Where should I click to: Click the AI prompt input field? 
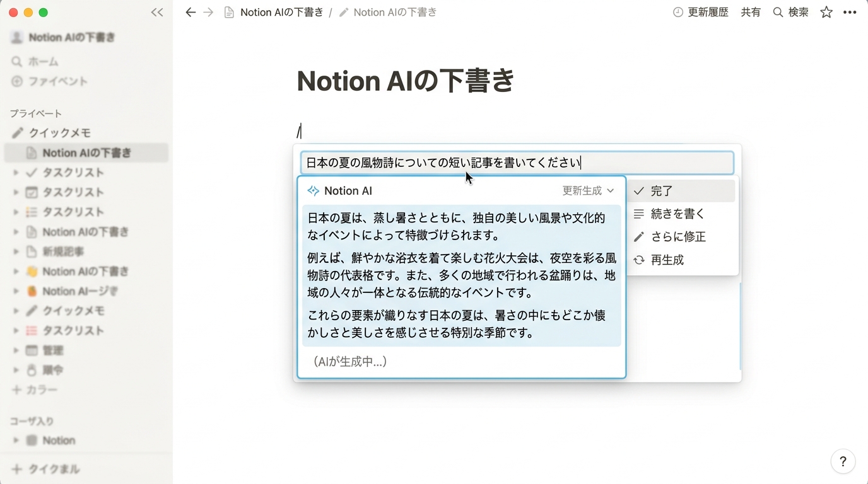pyautogui.click(x=517, y=163)
